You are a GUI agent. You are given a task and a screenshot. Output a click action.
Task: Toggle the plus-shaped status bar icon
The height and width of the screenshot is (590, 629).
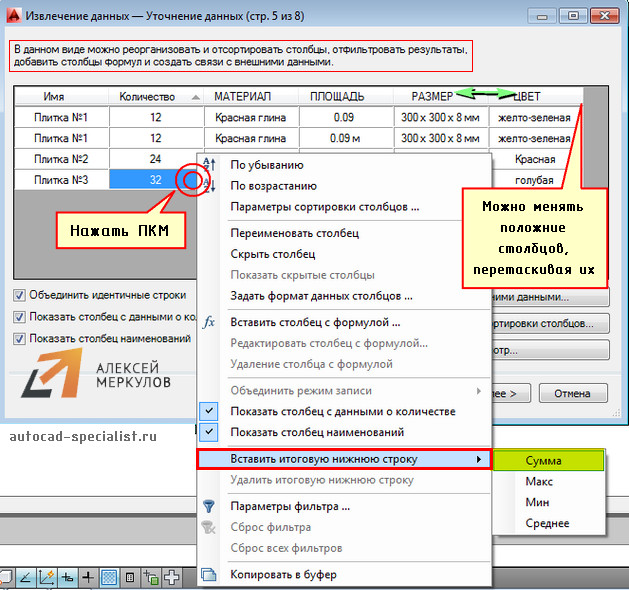point(88,577)
